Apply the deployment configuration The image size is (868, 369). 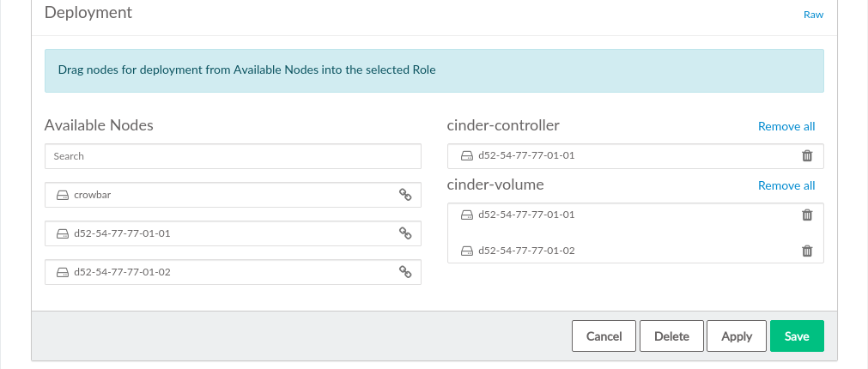[736, 336]
